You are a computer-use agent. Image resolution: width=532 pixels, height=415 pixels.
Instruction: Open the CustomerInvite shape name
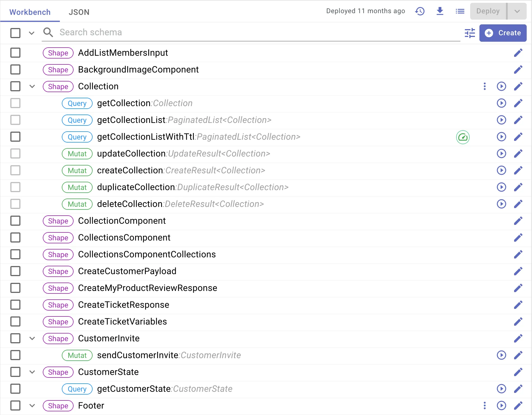tap(109, 338)
